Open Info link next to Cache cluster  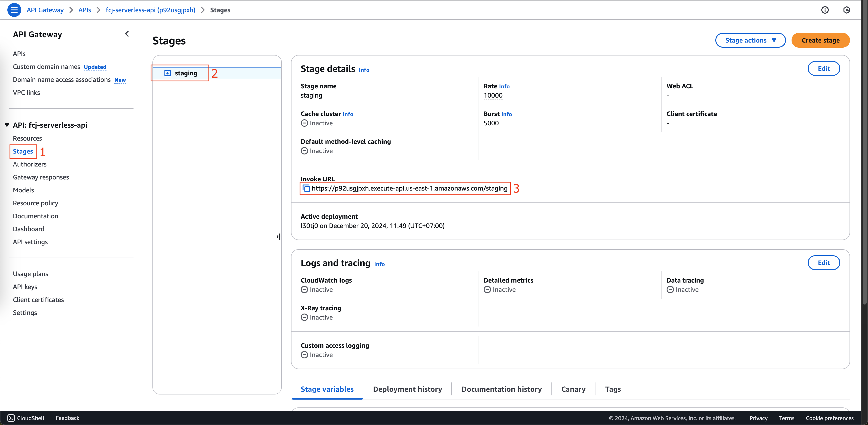click(348, 114)
